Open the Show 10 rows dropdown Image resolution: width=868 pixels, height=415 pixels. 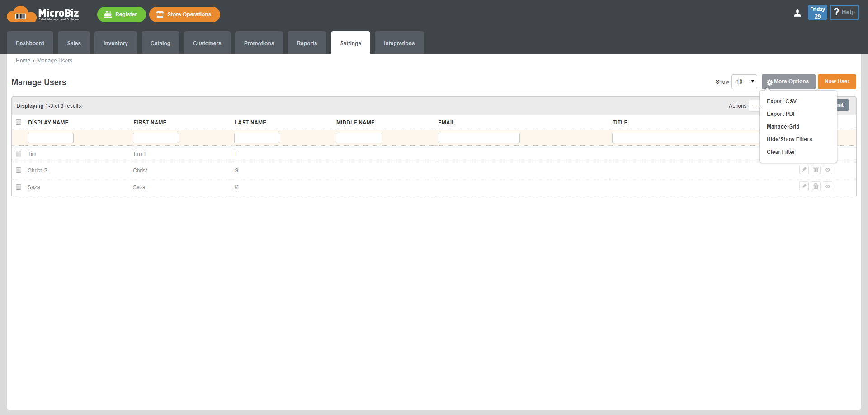click(744, 81)
